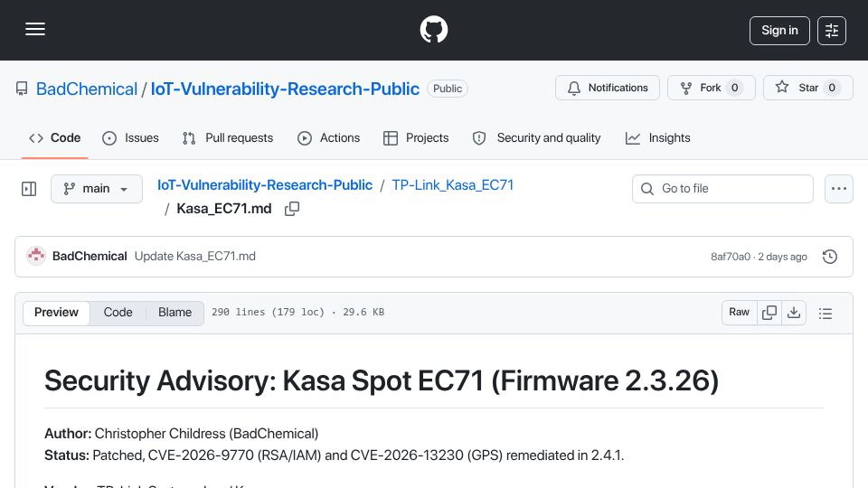Open the hamburger navigation menu
The width and height of the screenshot is (868, 488).
pyautogui.click(x=35, y=29)
